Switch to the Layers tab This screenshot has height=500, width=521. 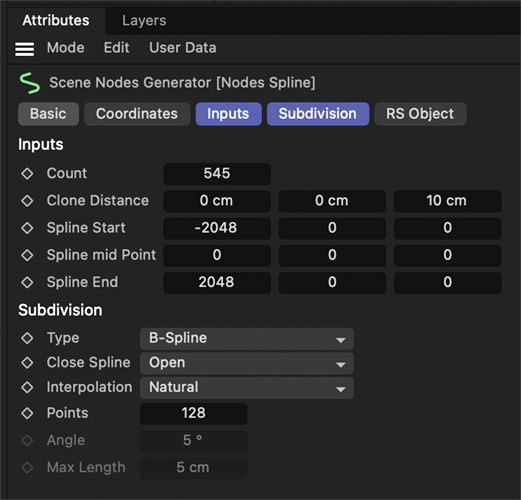click(144, 21)
